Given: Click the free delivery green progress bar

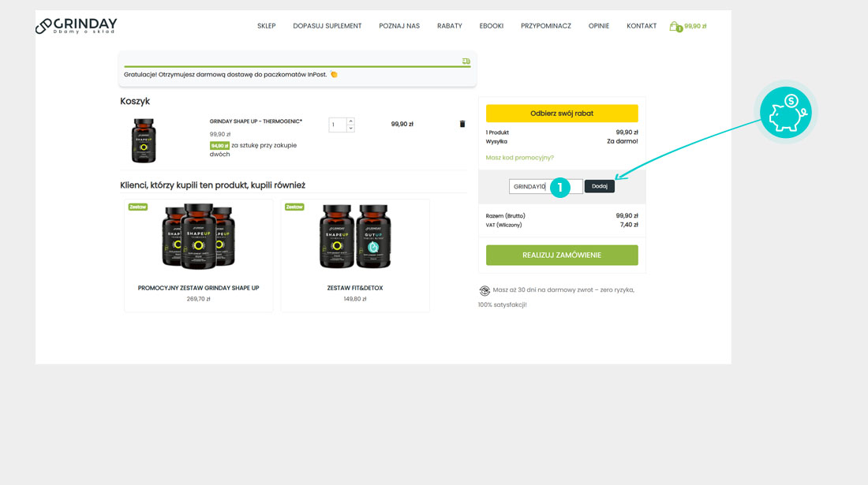Looking at the screenshot, I should pos(297,67).
